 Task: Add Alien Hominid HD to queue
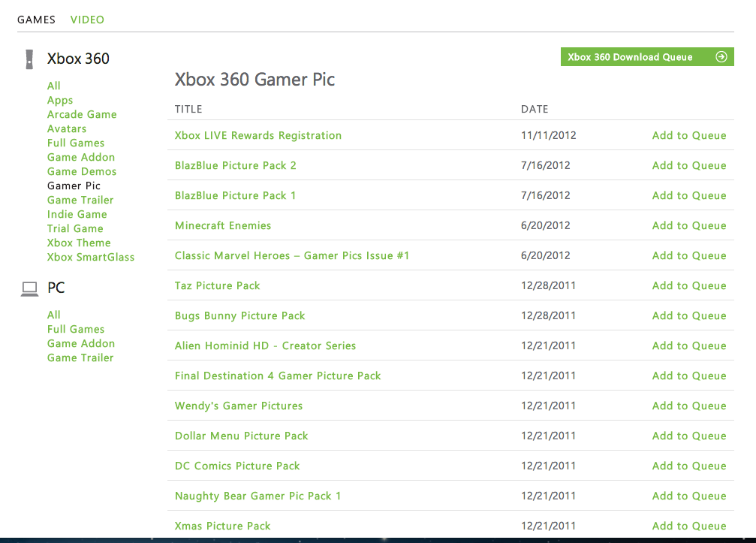[x=689, y=345]
